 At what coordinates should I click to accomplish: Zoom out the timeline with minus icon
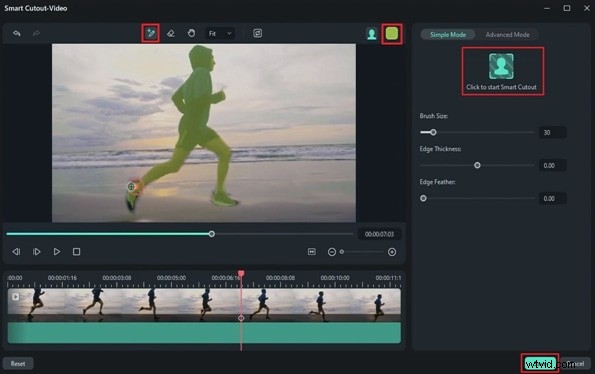332,252
